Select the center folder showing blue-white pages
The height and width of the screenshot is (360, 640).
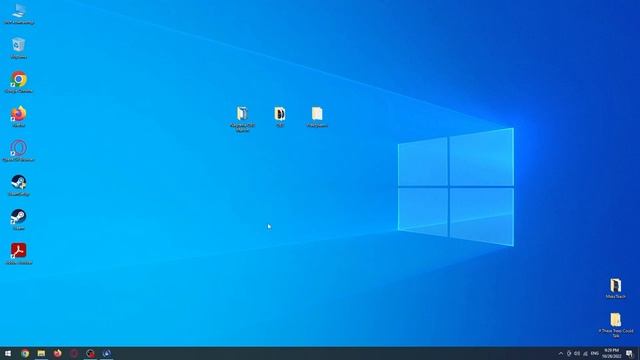pos(242,119)
